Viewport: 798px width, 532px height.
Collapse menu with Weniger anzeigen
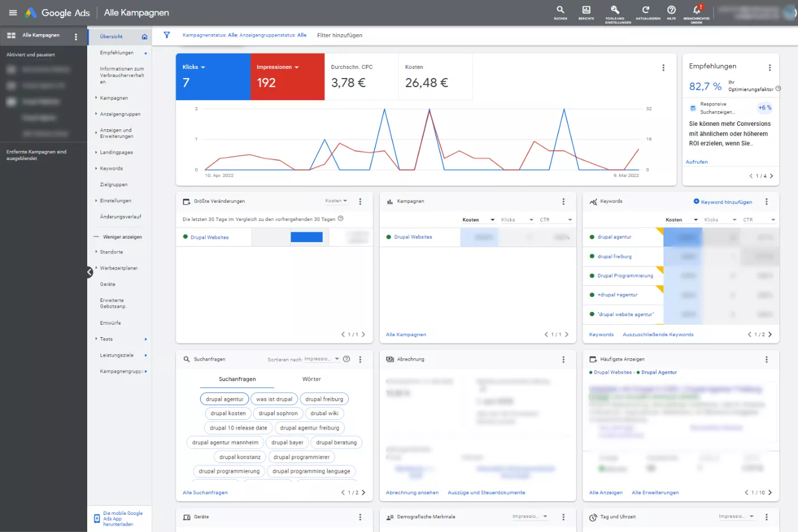click(x=118, y=237)
